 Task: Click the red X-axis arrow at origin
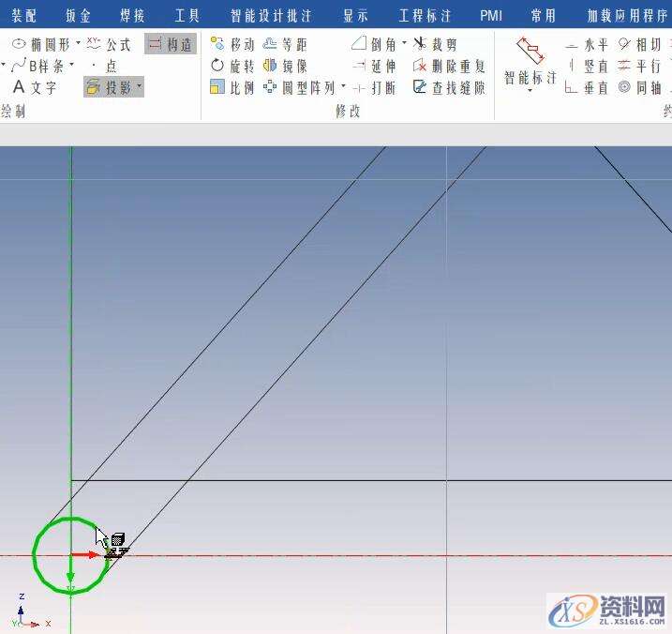[x=85, y=554]
